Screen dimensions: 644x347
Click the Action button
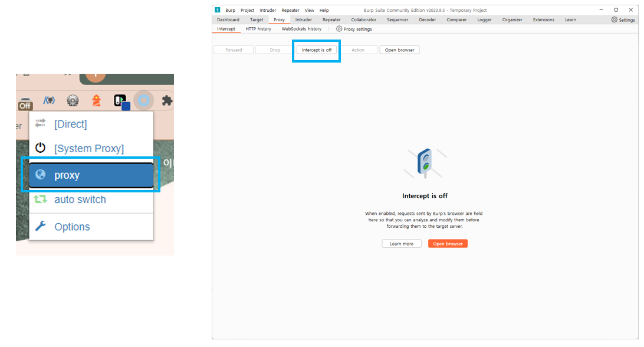[358, 50]
